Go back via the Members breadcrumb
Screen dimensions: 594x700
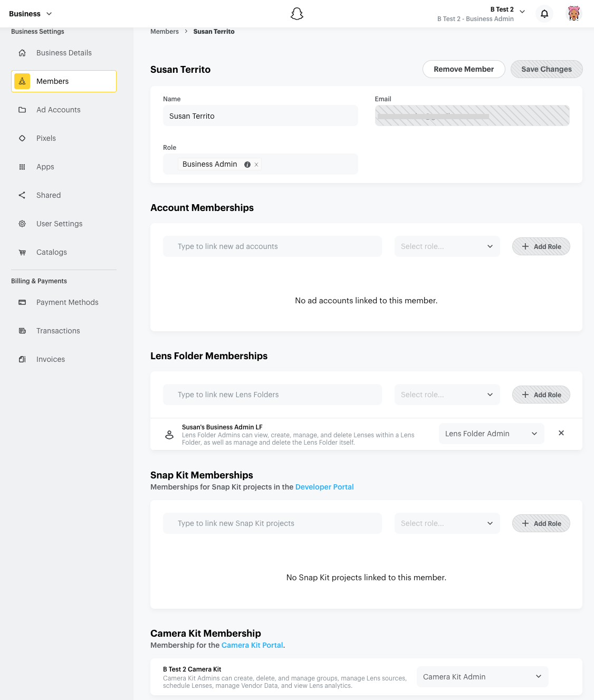coord(164,31)
